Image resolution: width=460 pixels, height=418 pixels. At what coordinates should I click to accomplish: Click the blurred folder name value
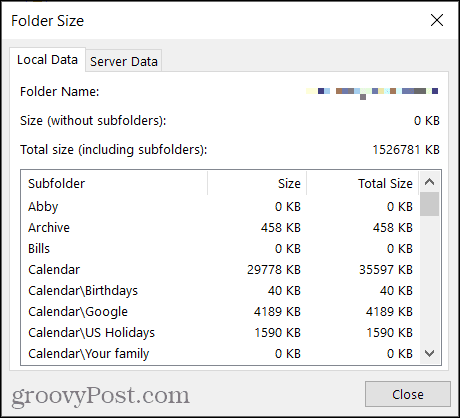pyautogui.click(x=372, y=92)
